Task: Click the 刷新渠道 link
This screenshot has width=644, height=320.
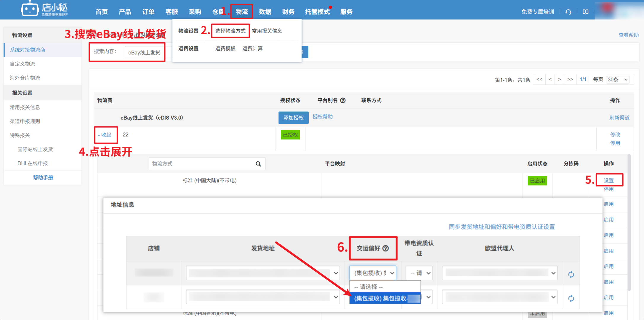Action: (x=619, y=118)
